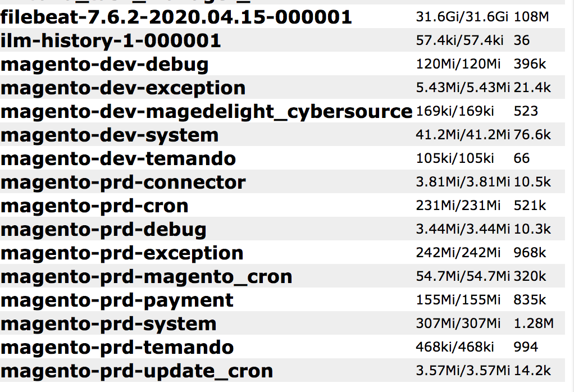Select the magento-prd-exception index

[122, 253]
